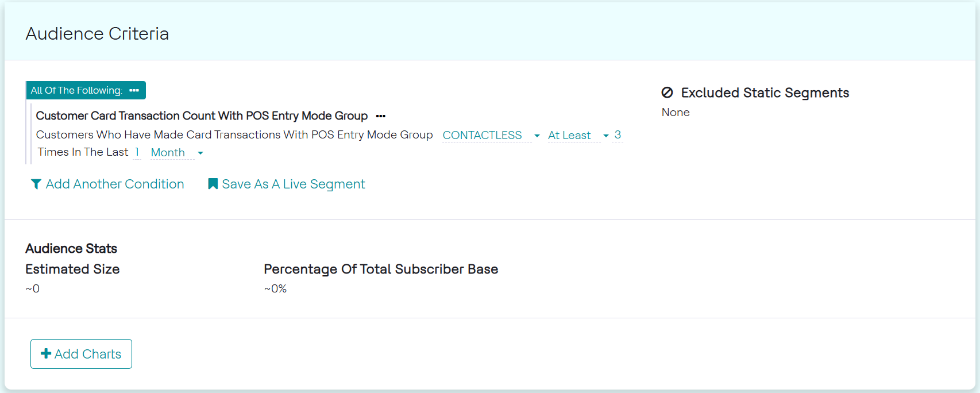Select the CONTACTLESS entry mode value
This screenshot has height=393, width=980.
pyautogui.click(x=482, y=136)
